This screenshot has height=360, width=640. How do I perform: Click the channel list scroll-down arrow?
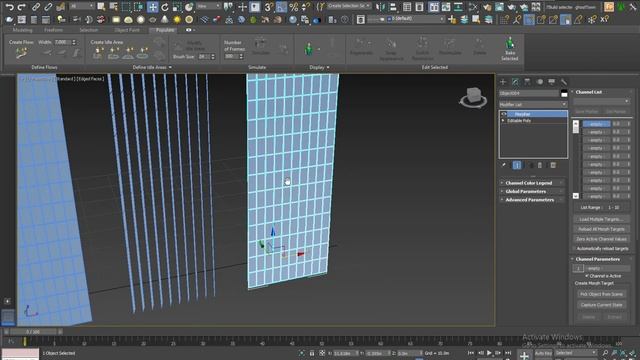[x=576, y=196]
